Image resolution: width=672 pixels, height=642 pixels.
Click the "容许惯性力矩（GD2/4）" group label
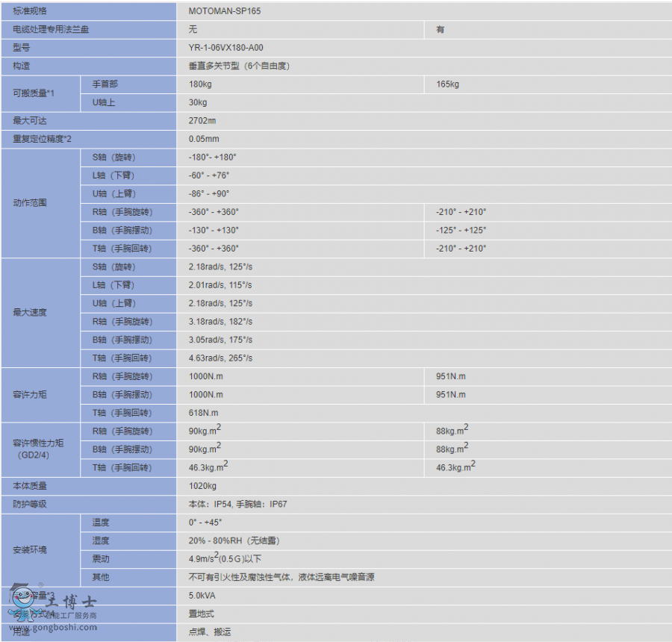(x=38, y=449)
